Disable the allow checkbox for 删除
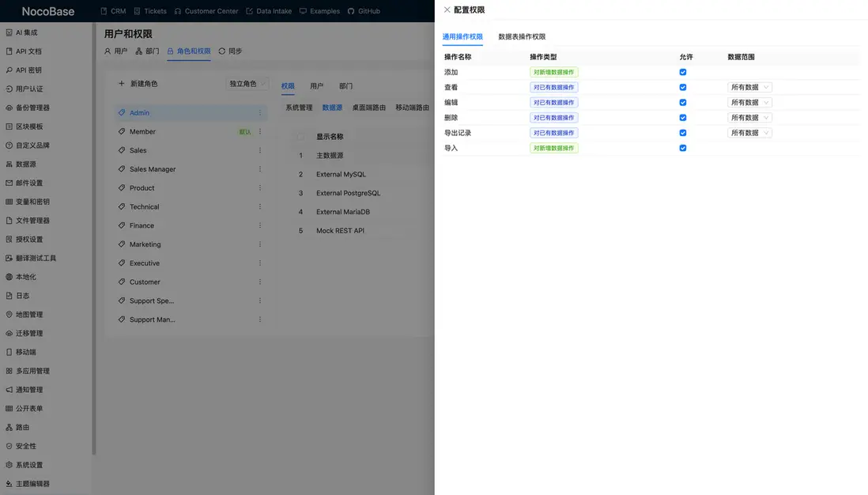This screenshot has width=868, height=495. click(x=683, y=117)
